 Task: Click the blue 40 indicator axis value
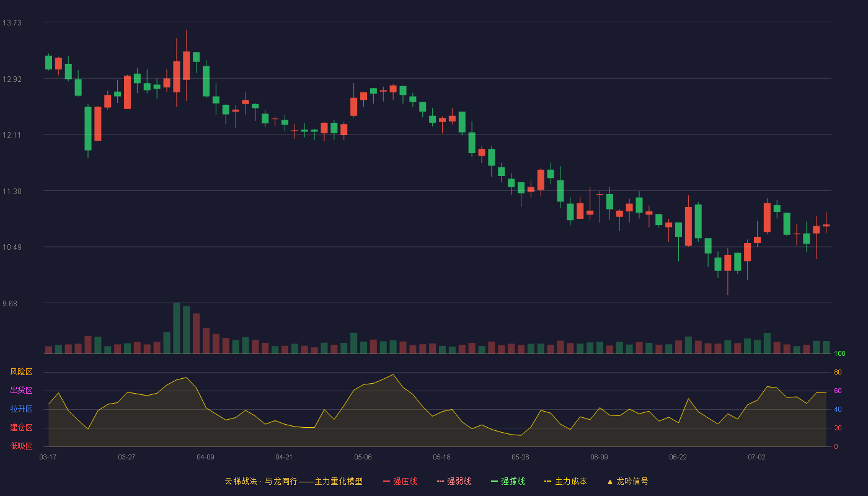point(838,409)
